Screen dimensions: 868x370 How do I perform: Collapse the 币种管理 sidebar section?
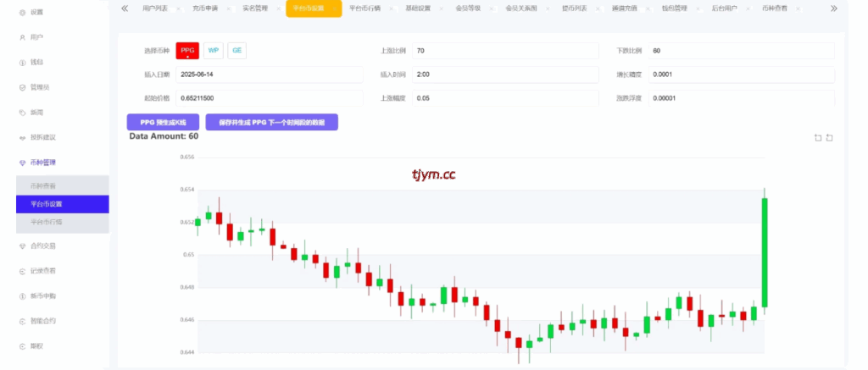54,162
